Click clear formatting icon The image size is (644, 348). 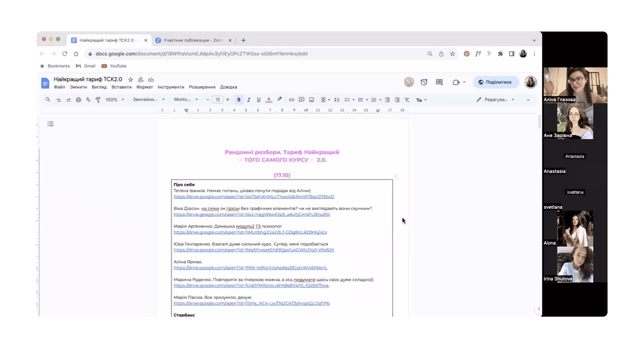tap(407, 100)
